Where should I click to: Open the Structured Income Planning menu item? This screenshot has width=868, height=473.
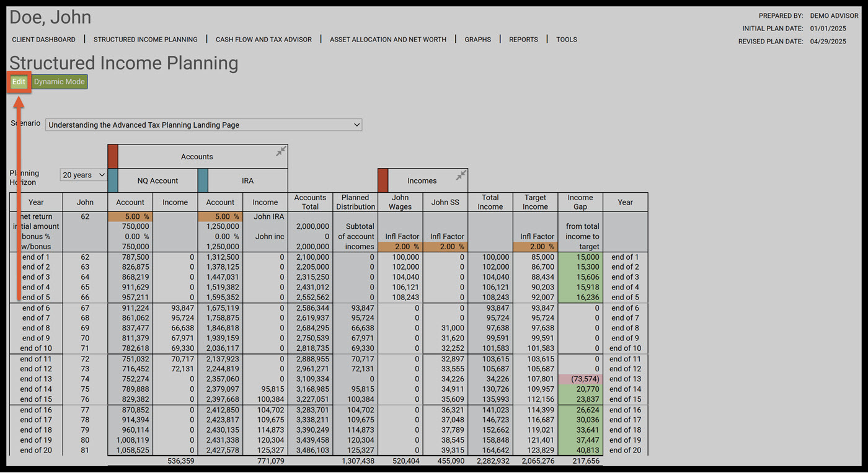coord(146,40)
